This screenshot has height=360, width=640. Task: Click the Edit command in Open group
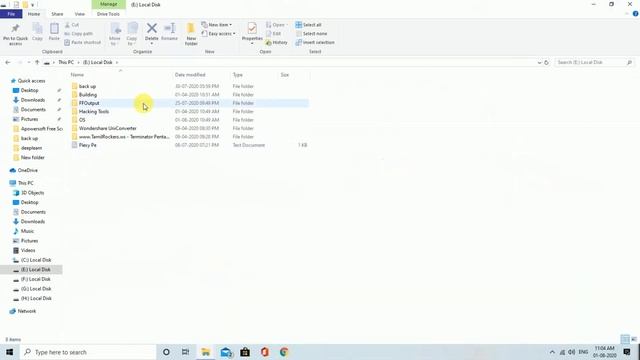(273, 33)
